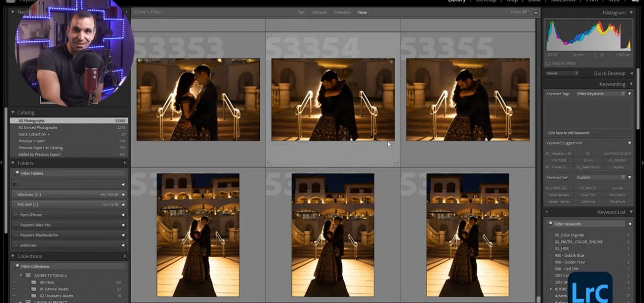
Task: Collapse the Keyword Set section triangle
Action: (x=630, y=177)
